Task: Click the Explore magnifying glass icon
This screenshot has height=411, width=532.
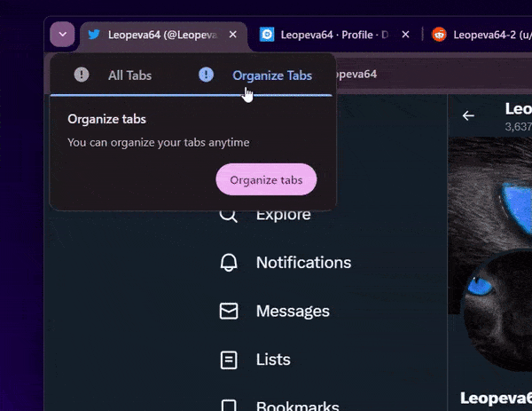Action: click(x=229, y=215)
